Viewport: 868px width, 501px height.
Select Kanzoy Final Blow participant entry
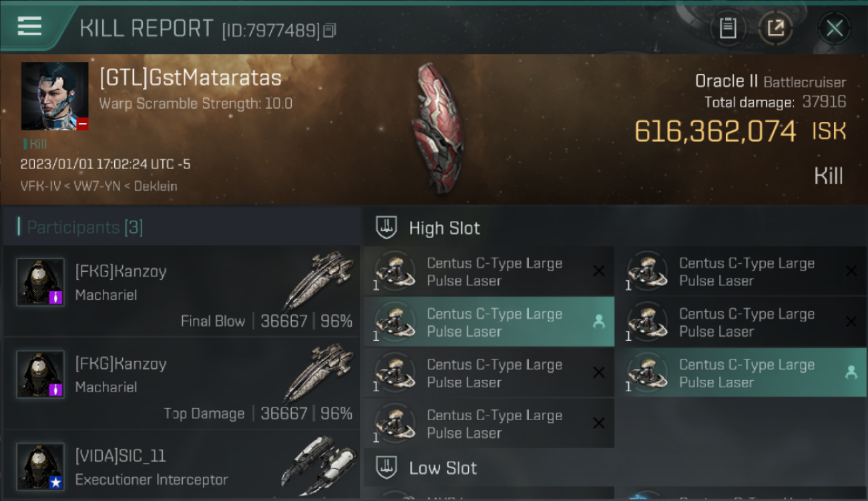click(182, 291)
